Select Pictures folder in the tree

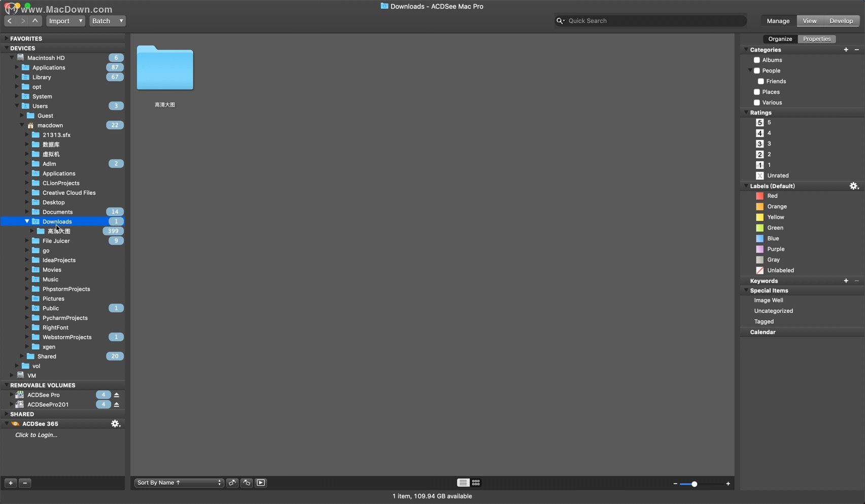(x=53, y=299)
